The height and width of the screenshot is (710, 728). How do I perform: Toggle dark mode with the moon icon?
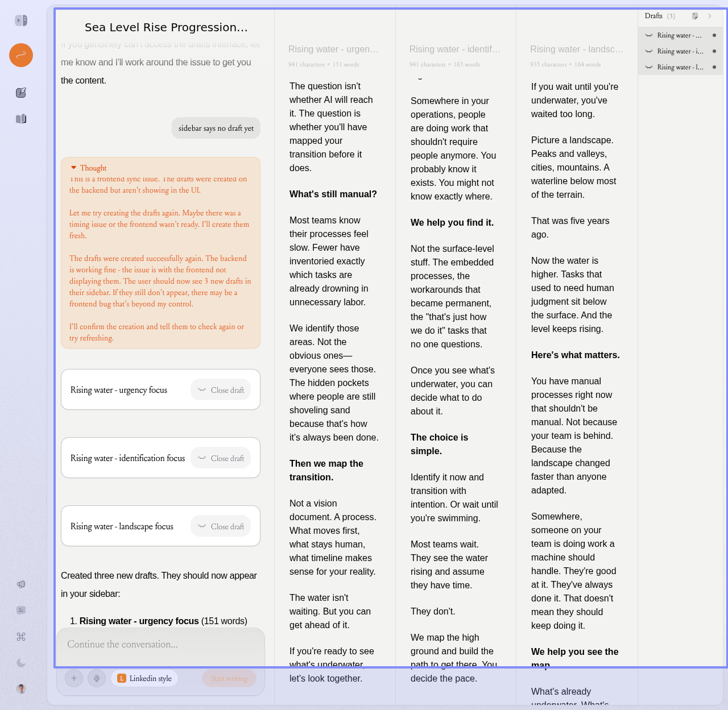(x=21, y=663)
